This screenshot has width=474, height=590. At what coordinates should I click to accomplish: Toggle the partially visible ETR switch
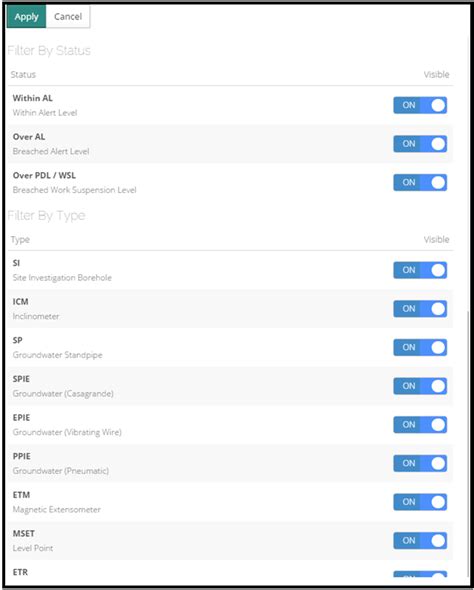click(x=420, y=575)
